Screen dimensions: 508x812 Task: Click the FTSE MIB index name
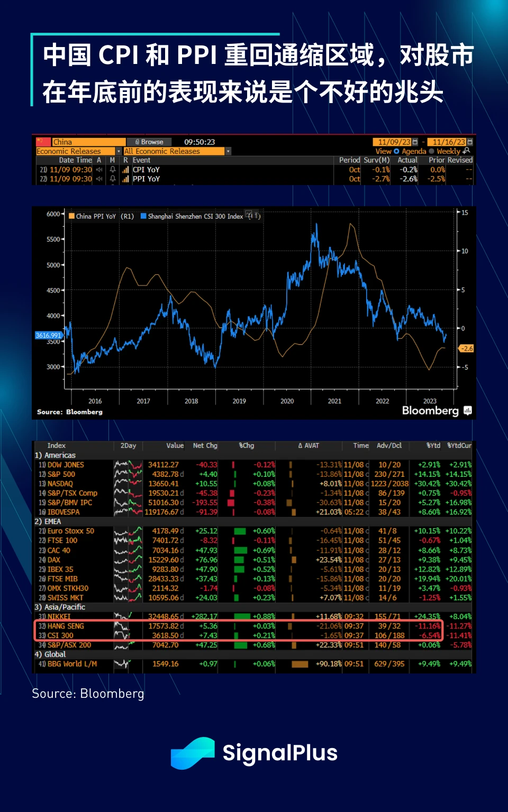[62, 579]
